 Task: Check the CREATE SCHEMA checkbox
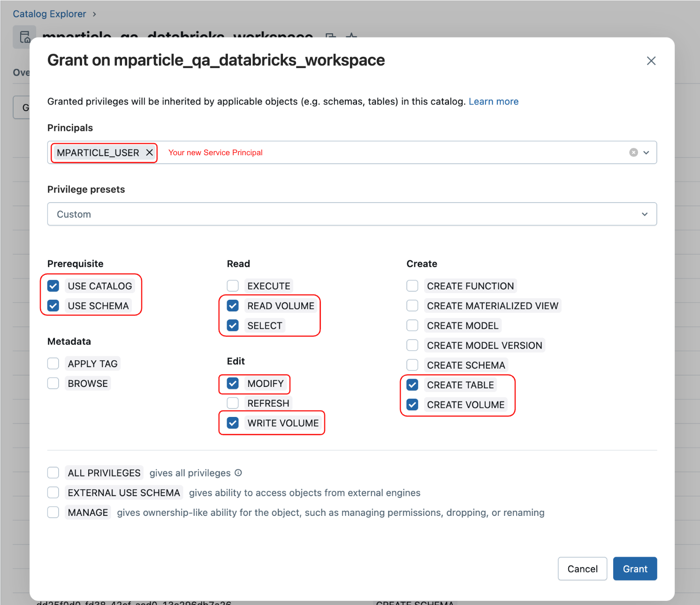pyautogui.click(x=412, y=365)
